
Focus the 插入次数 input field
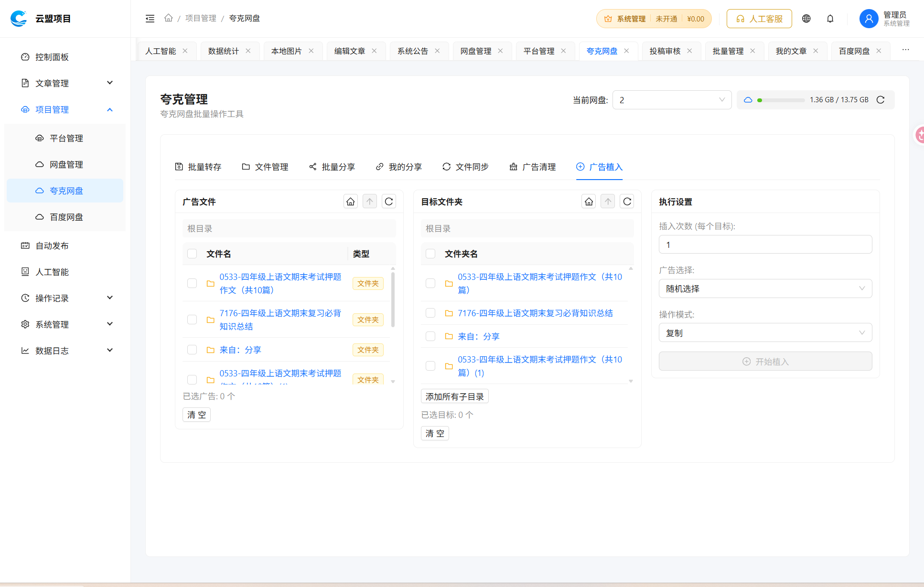[765, 245]
